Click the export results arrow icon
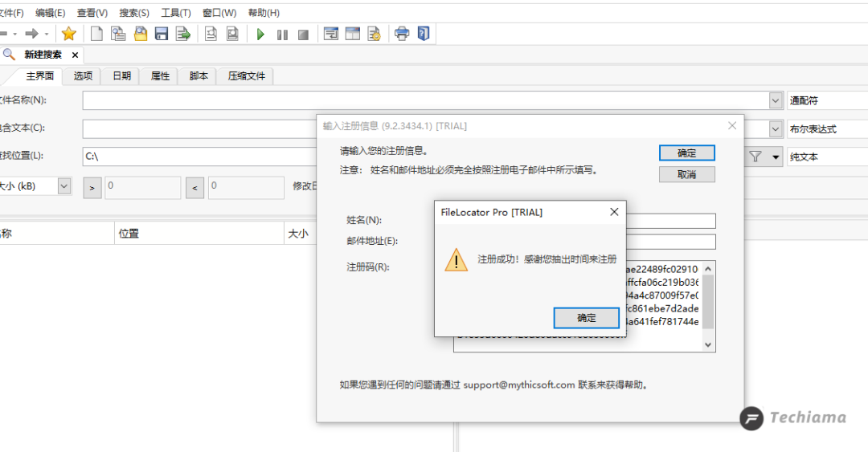 [183, 34]
